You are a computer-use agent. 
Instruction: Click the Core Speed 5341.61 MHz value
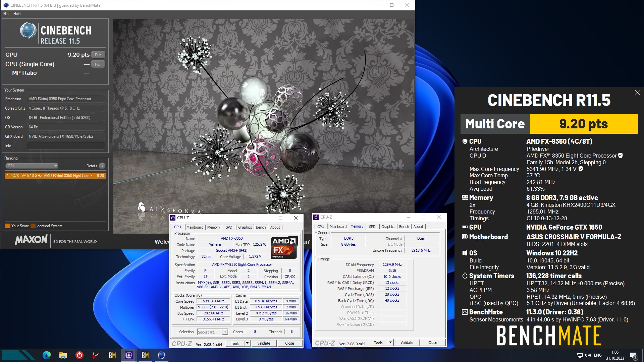point(213,301)
